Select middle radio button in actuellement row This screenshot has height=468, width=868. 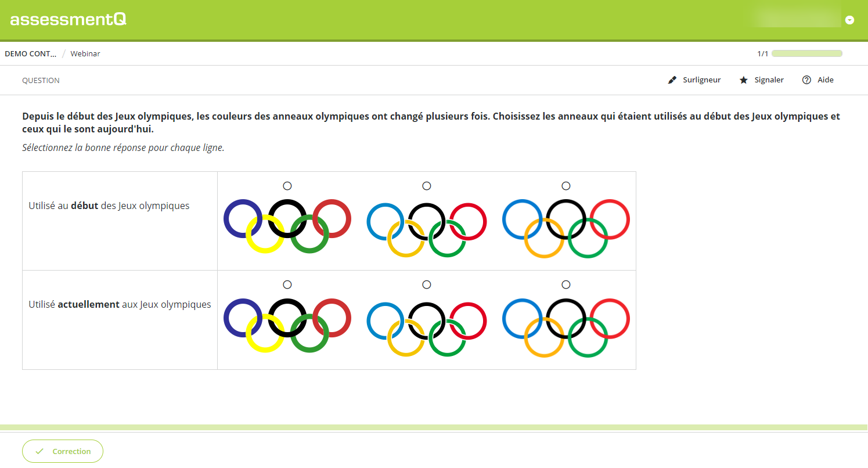(427, 285)
